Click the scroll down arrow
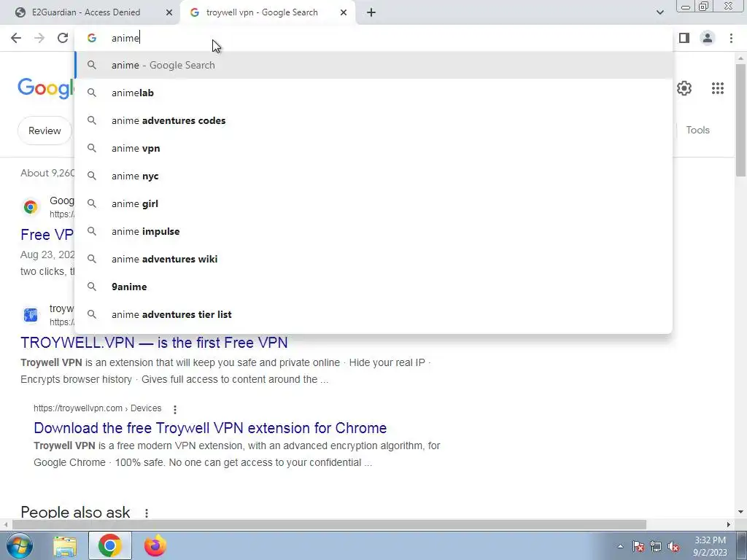 tap(740, 512)
